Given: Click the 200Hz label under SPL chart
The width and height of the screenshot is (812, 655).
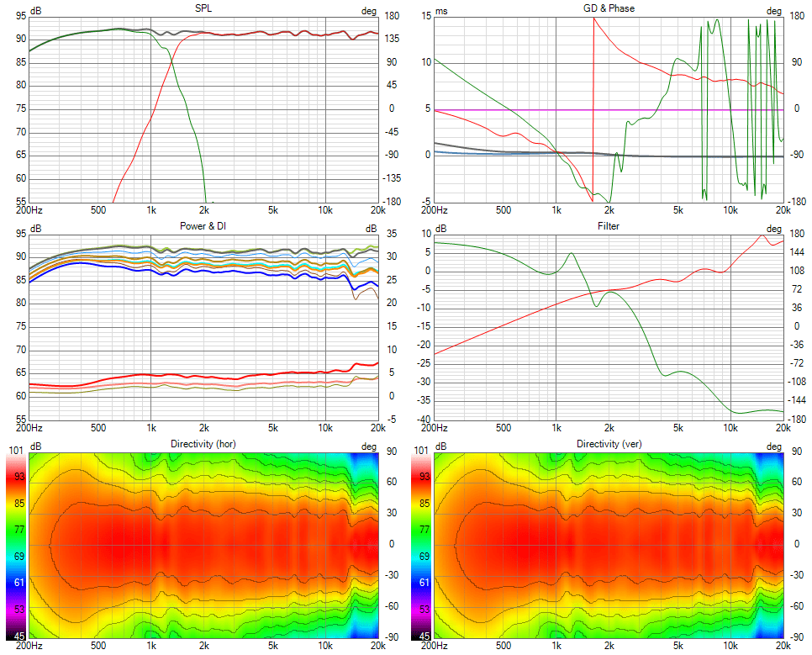Looking at the screenshot, I should (29, 210).
